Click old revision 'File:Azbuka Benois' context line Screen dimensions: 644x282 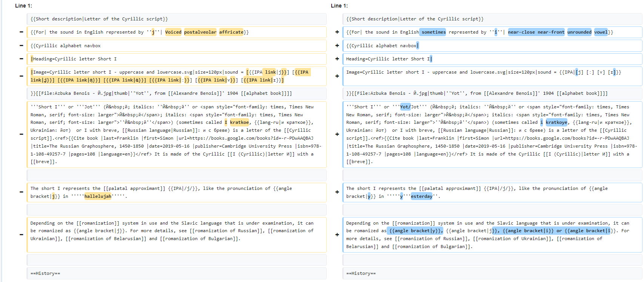(177, 93)
